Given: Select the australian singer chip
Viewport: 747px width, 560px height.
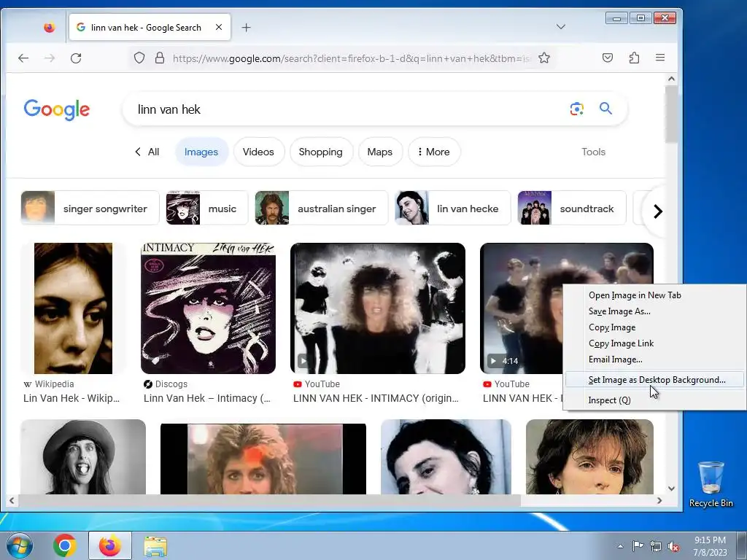Looking at the screenshot, I should pos(321,208).
